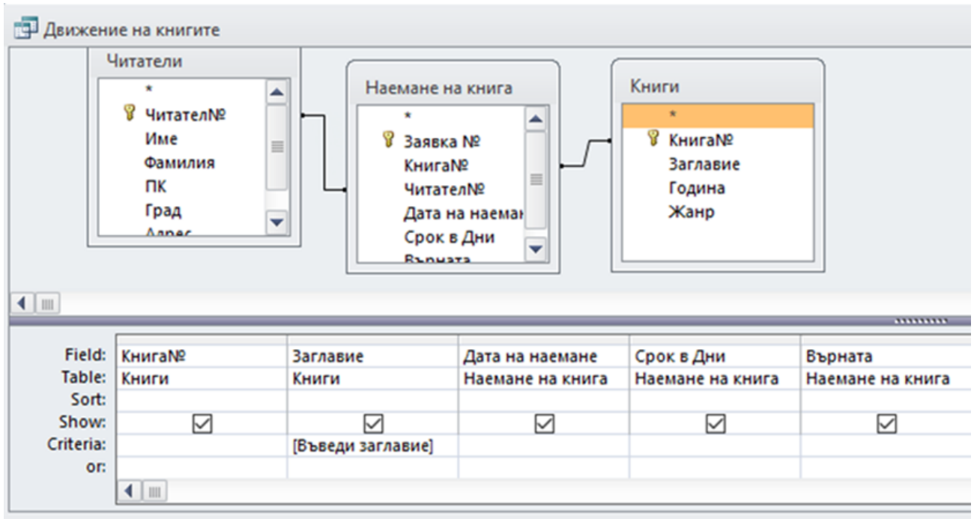Click the scrollbar thumb in Наемане на книга list

point(536,180)
